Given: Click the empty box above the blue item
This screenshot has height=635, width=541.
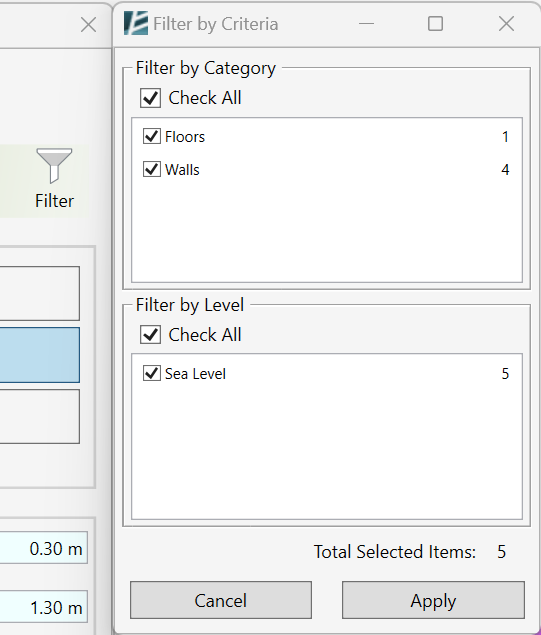Looking at the screenshot, I should 40,293.
